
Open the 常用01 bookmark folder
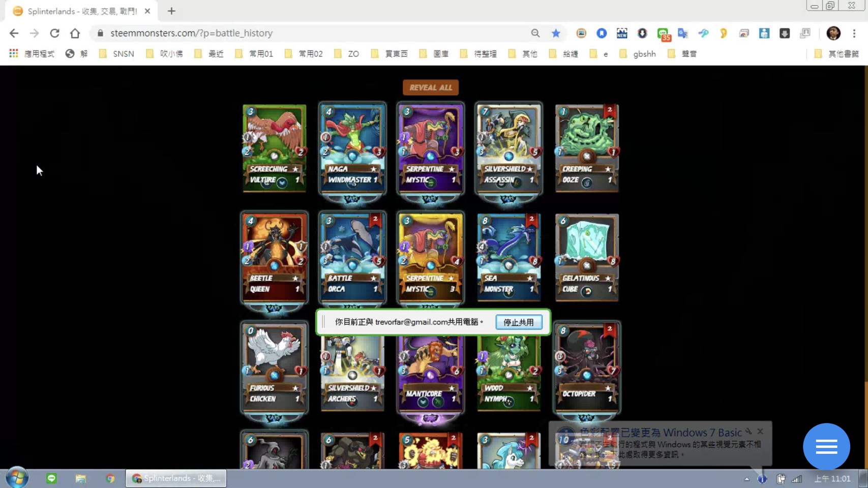coord(254,54)
